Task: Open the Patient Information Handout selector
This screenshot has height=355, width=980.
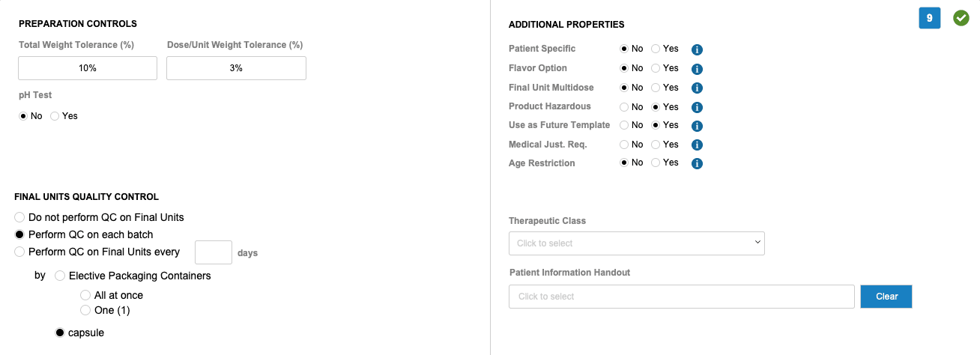Action: point(682,297)
